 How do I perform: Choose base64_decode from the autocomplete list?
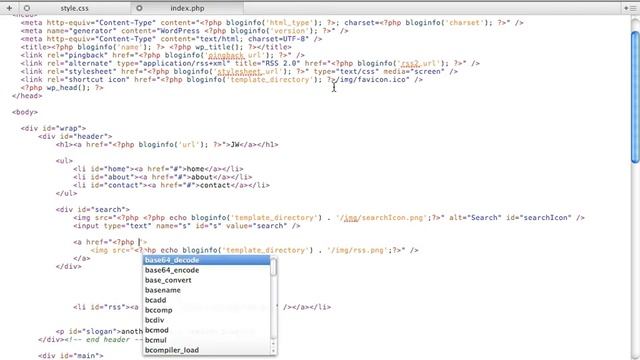click(206, 260)
